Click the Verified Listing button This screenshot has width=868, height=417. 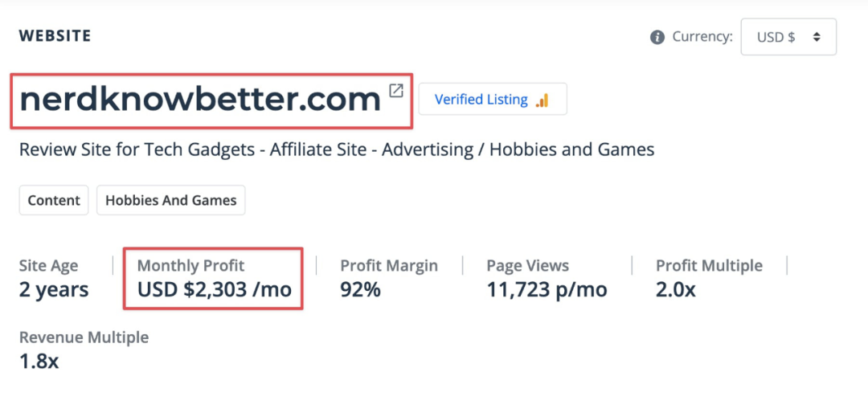coord(492,100)
